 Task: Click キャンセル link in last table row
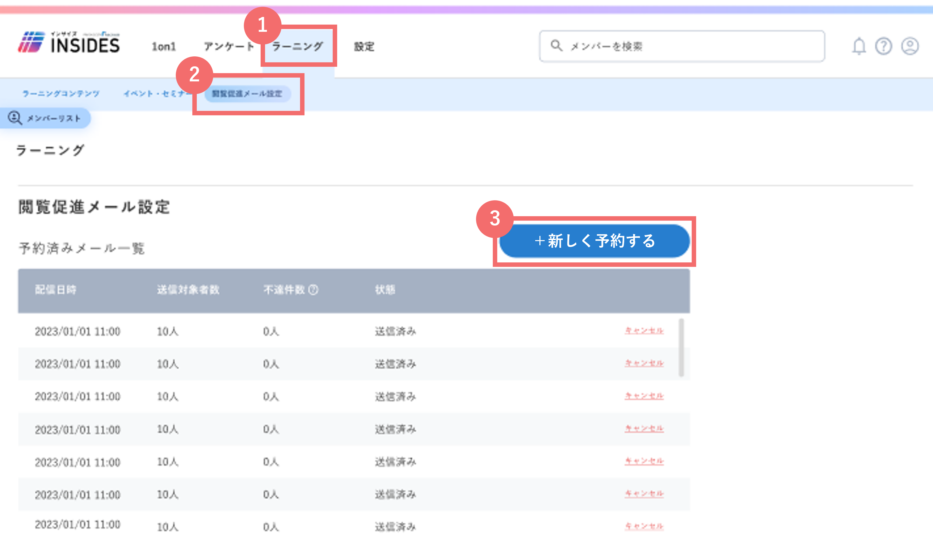click(644, 526)
